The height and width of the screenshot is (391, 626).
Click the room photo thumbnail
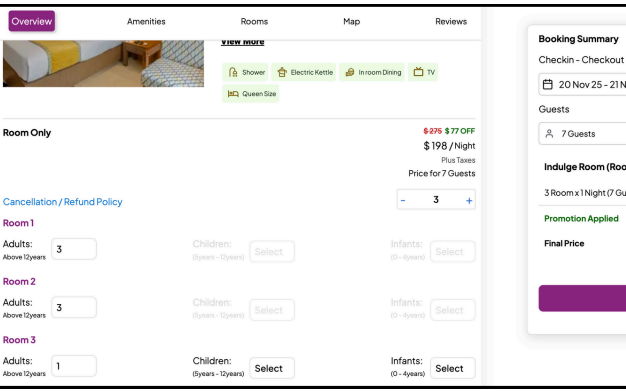coord(103,63)
